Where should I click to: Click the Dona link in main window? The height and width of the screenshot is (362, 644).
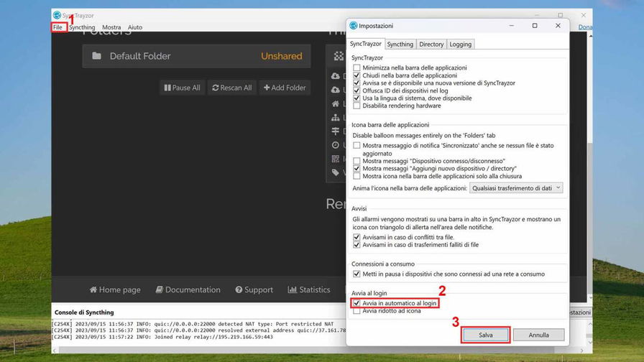585,27
